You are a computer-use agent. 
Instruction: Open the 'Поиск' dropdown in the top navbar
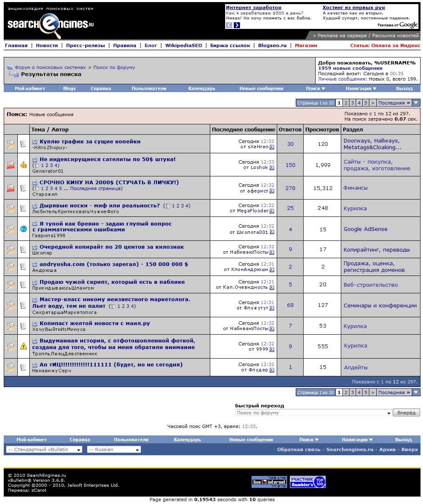pos(316,88)
